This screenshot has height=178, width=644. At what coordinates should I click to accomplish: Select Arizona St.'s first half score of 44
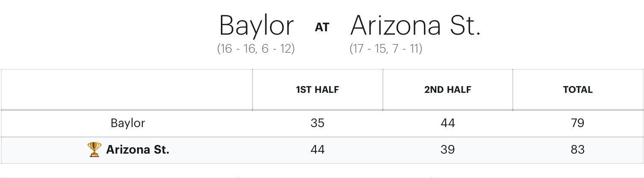pyautogui.click(x=318, y=150)
